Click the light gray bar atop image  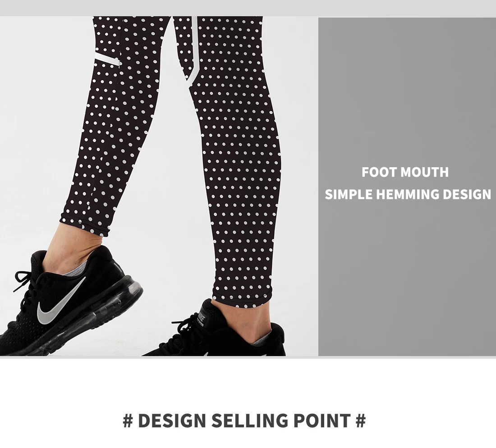(x=248, y=8)
